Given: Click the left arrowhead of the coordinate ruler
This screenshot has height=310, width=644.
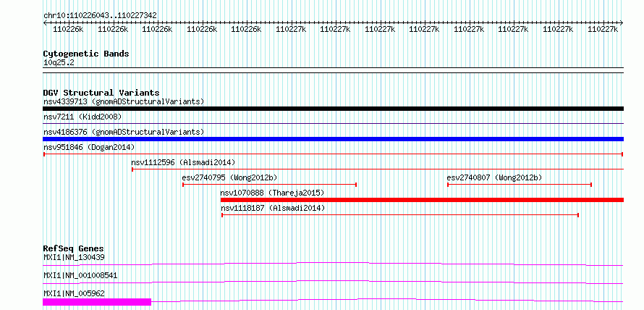Looking at the screenshot, I should 45,23.
